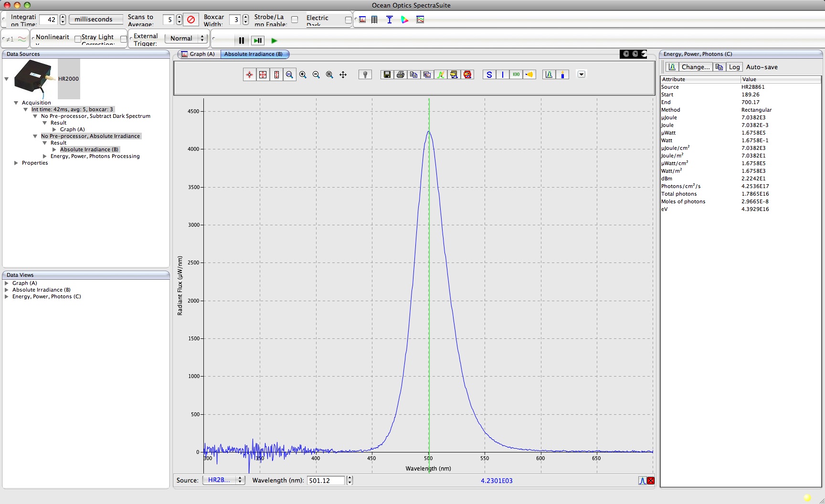This screenshot has width=825, height=504.
Task: Select the pan graph arrows tool
Action: pos(343,74)
